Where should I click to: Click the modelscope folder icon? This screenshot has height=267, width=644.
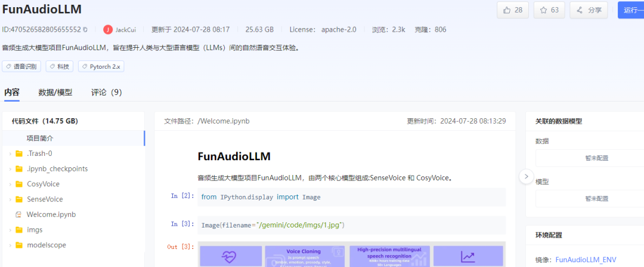pyautogui.click(x=19, y=245)
